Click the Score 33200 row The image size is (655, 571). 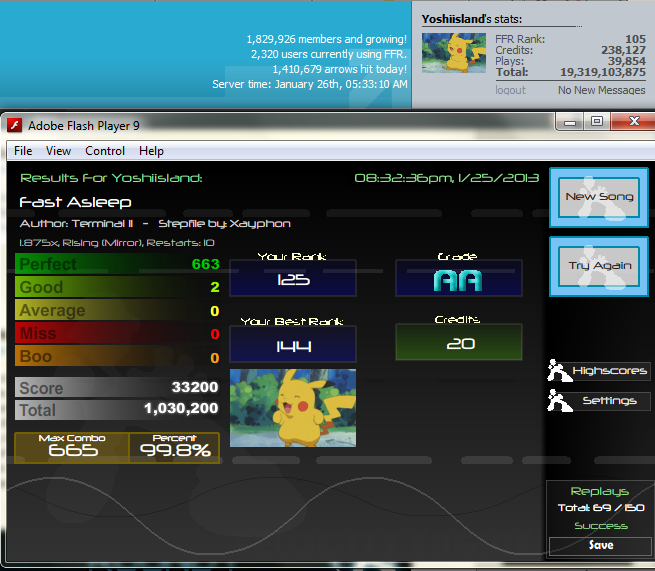point(117,387)
